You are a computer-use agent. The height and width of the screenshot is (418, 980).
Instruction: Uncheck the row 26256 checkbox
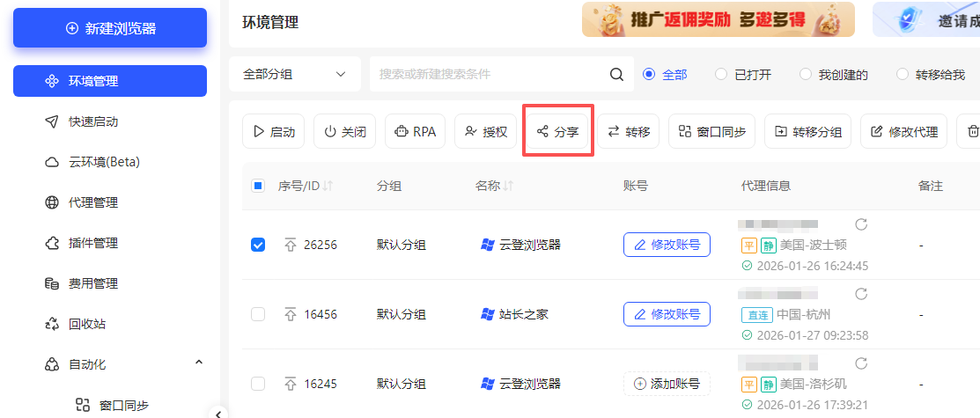pyautogui.click(x=257, y=245)
